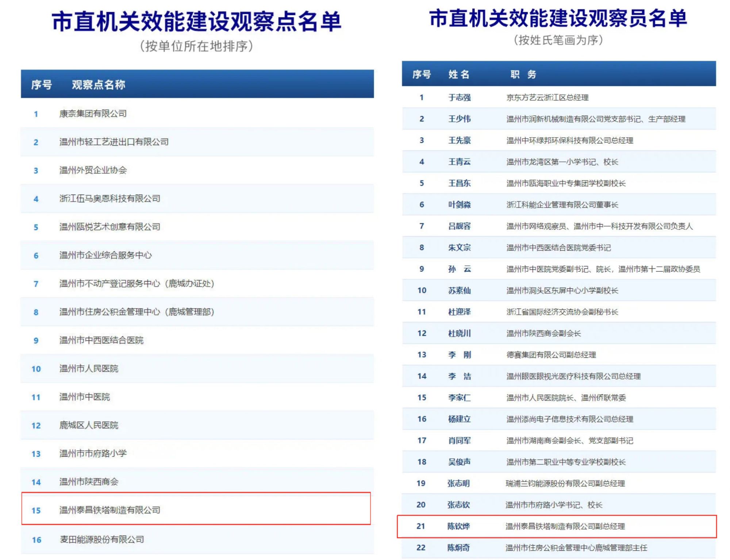Select observation point 温州市中西医结合医院
The width and height of the screenshot is (730, 560).
click(197, 340)
